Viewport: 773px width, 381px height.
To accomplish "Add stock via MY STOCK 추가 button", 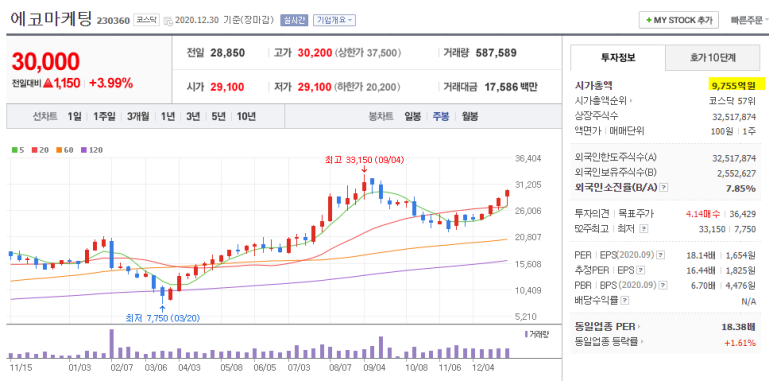I will click(679, 20).
